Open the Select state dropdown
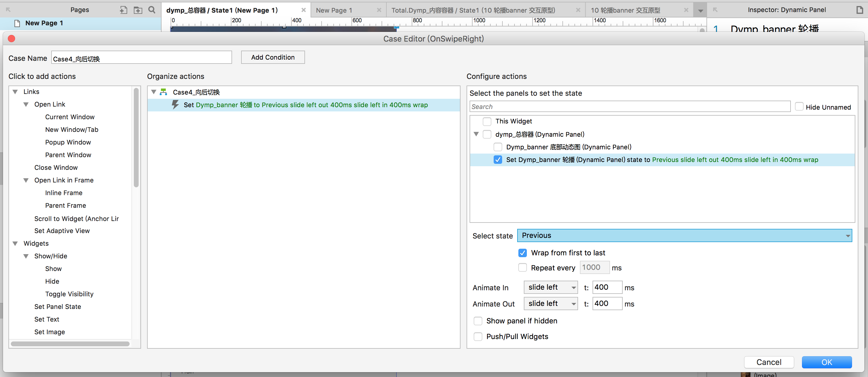This screenshot has width=868, height=377. point(684,235)
